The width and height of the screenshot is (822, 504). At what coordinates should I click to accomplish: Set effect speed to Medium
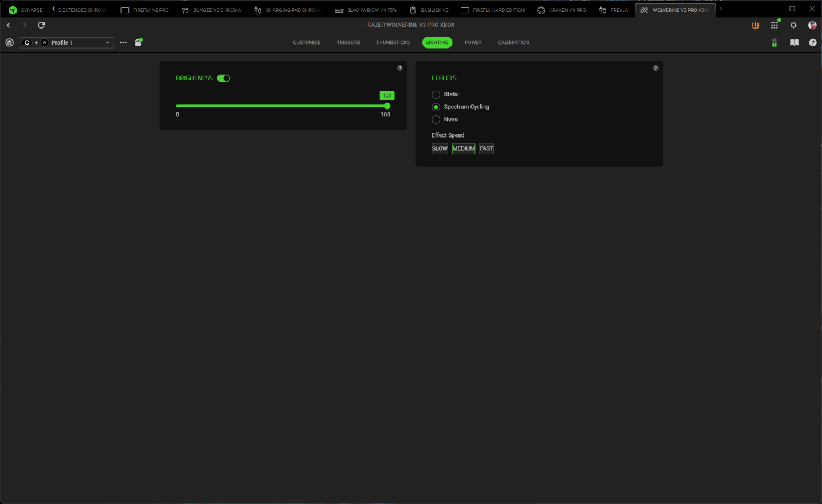coord(464,148)
